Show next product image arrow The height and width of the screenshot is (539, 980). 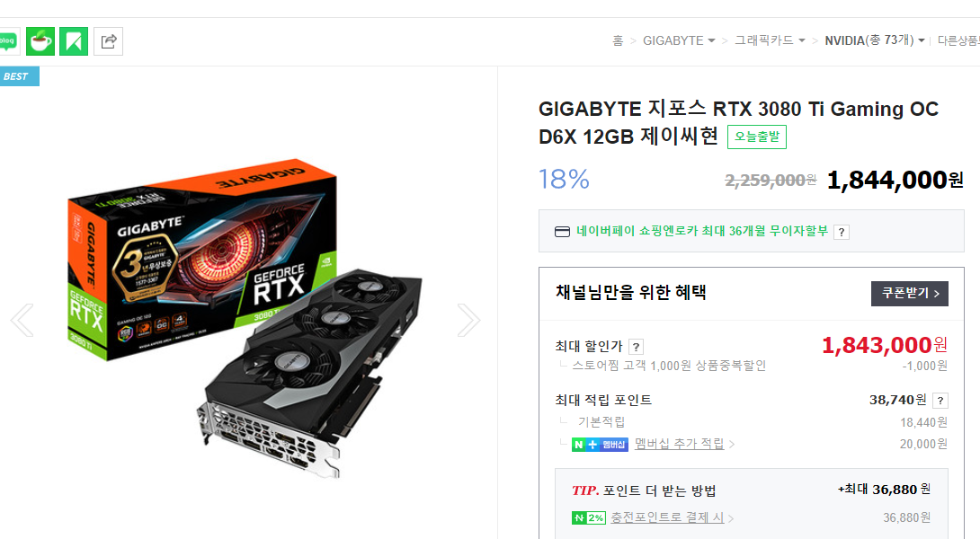468,321
